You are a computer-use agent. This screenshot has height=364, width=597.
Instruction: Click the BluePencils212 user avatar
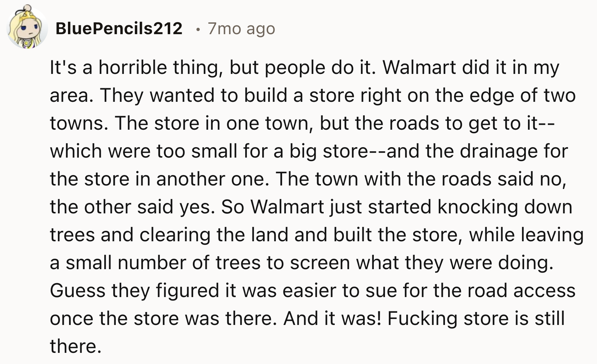tap(27, 28)
